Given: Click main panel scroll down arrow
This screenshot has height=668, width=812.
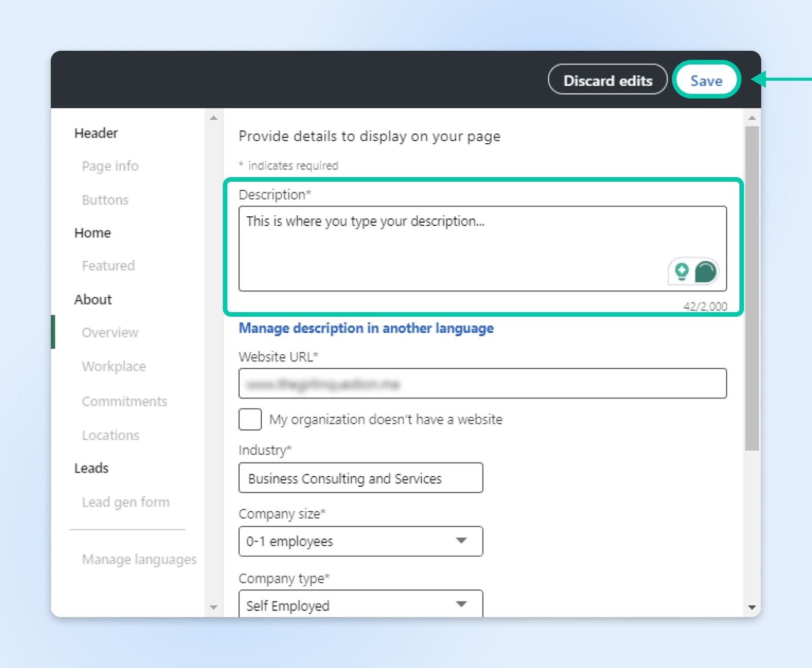Looking at the screenshot, I should [x=752, y=607].
